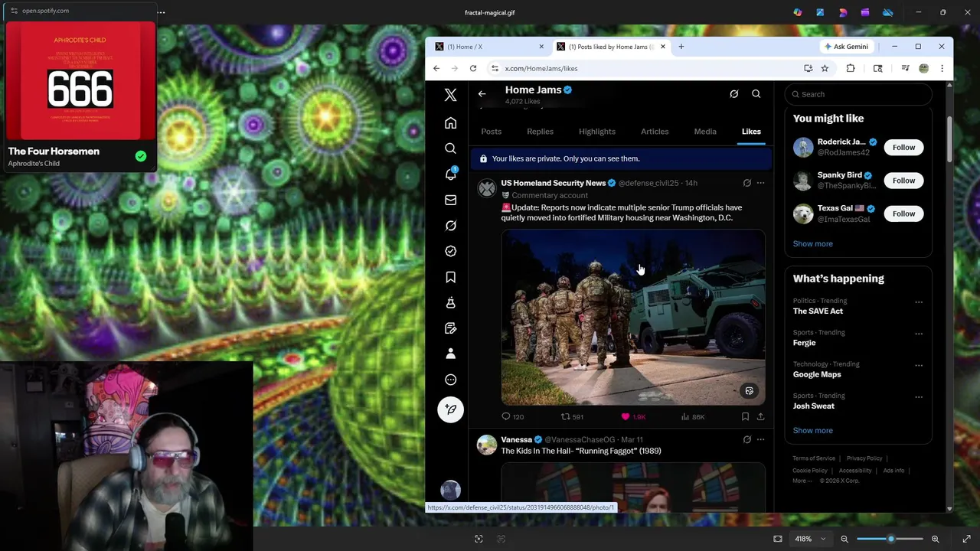Open Chrome extensions puzzle icon
980x551 pixels.
click(x=850, y=68)
